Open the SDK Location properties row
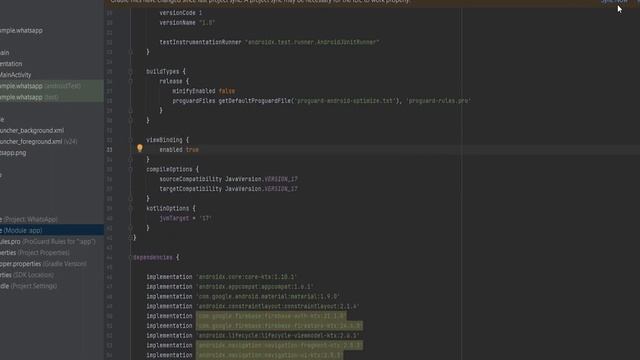640x360 pixels. pyautogui.click(x=27, y=275)
